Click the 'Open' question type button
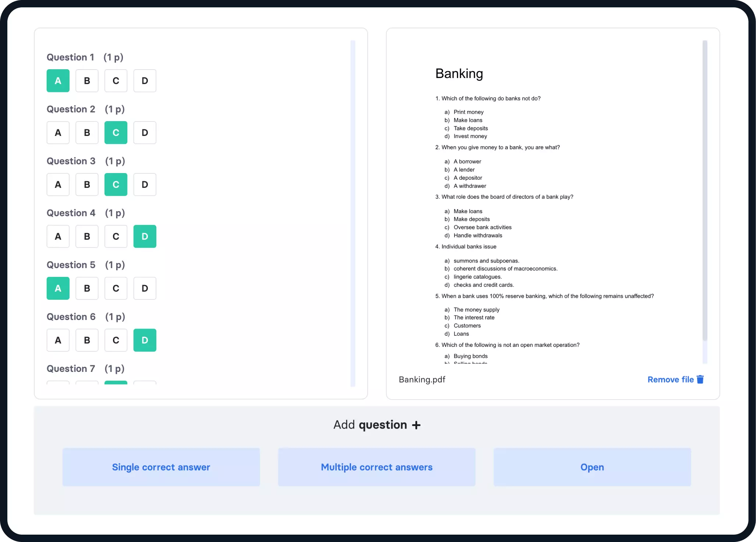 [592, 467]
